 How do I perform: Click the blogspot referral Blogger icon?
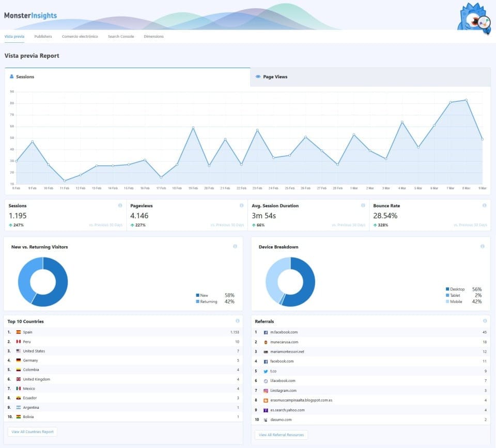point(266,401)
